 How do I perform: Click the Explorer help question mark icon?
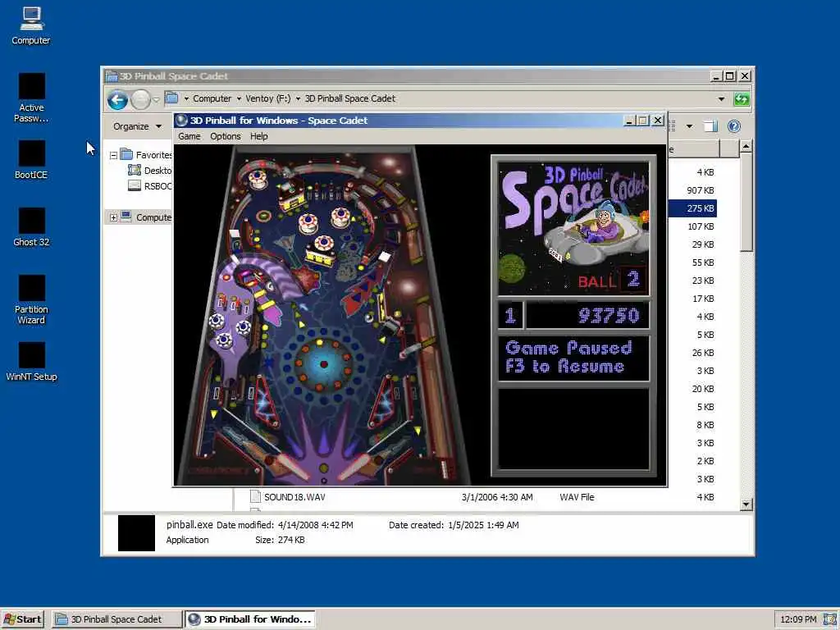[x=734, y=126]
